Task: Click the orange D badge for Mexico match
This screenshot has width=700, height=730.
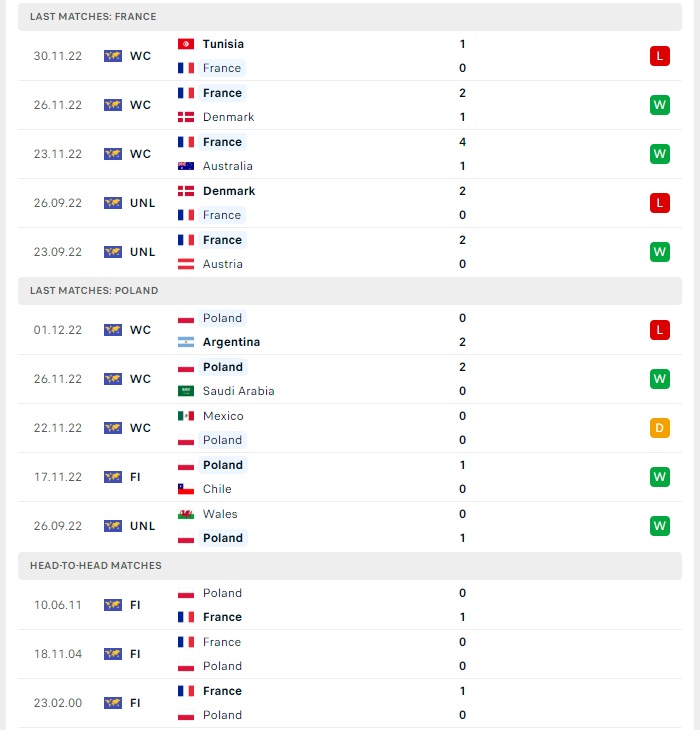Action: (660, 428)
